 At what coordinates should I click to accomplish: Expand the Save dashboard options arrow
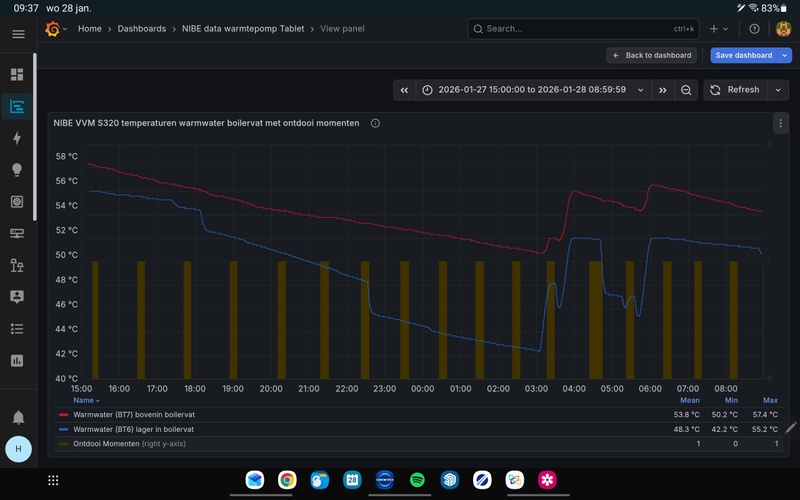pyautogui.click(x=785, y=55)
